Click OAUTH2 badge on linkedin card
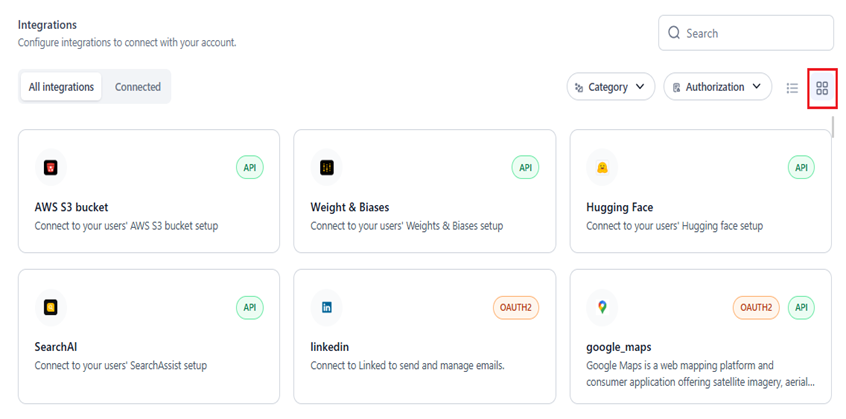The image size is (846, 419). tap(515, 307)
